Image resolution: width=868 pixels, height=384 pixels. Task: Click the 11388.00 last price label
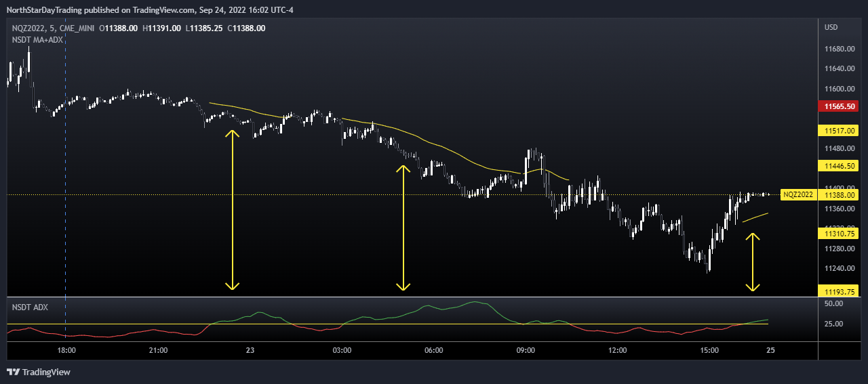tap(840, 194)
